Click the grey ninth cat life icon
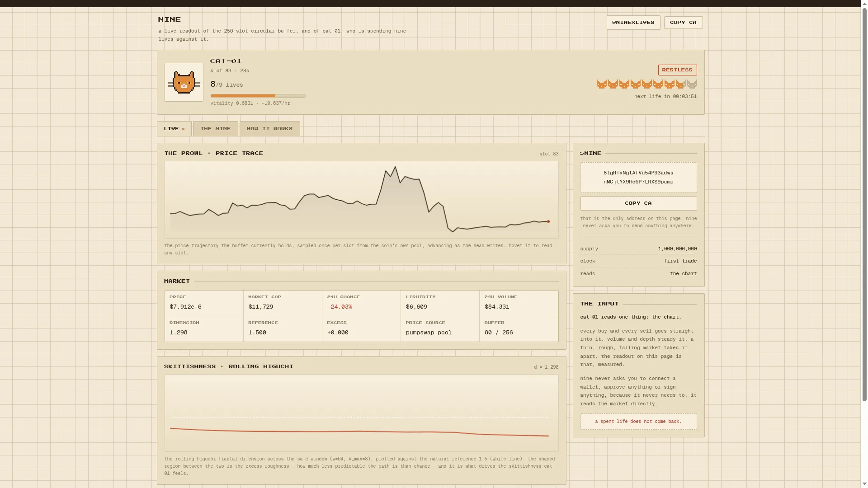 [692, 84]
